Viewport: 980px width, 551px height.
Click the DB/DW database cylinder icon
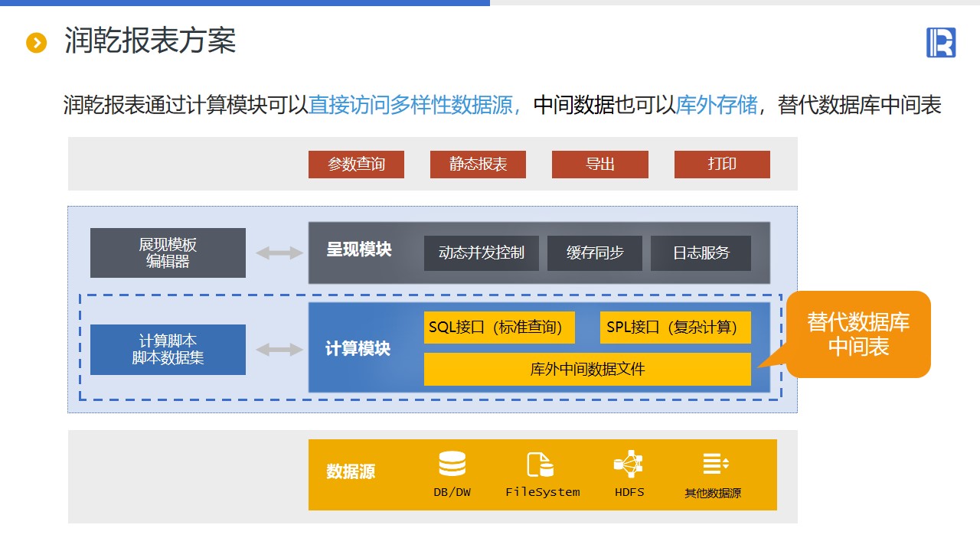pos(452,464)
